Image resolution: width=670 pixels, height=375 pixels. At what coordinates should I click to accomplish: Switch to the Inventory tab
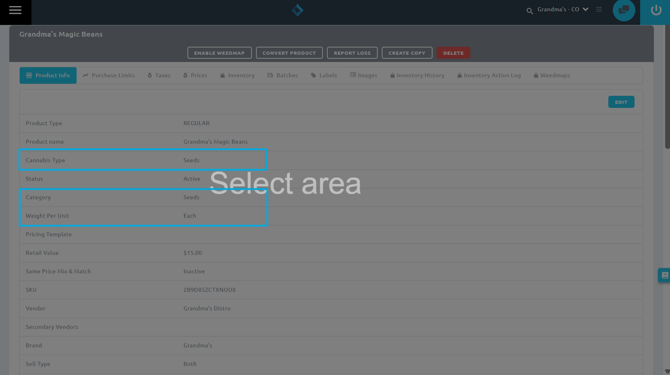pyautogui.click(x=237, y=75)
